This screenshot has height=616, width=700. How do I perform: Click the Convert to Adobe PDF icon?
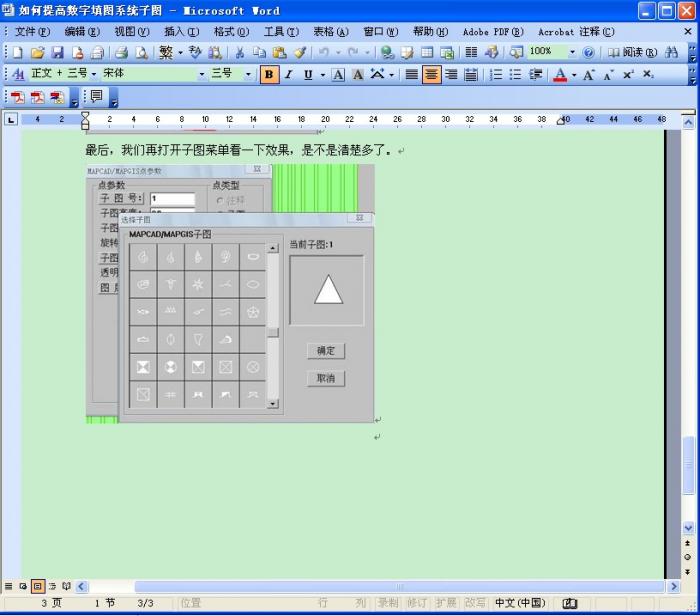tap(17, 97)
